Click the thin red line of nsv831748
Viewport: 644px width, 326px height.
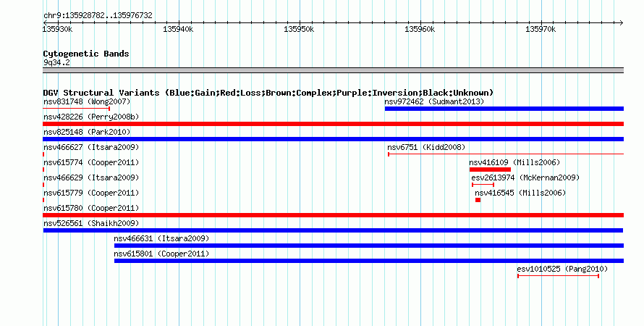point(77,109)
